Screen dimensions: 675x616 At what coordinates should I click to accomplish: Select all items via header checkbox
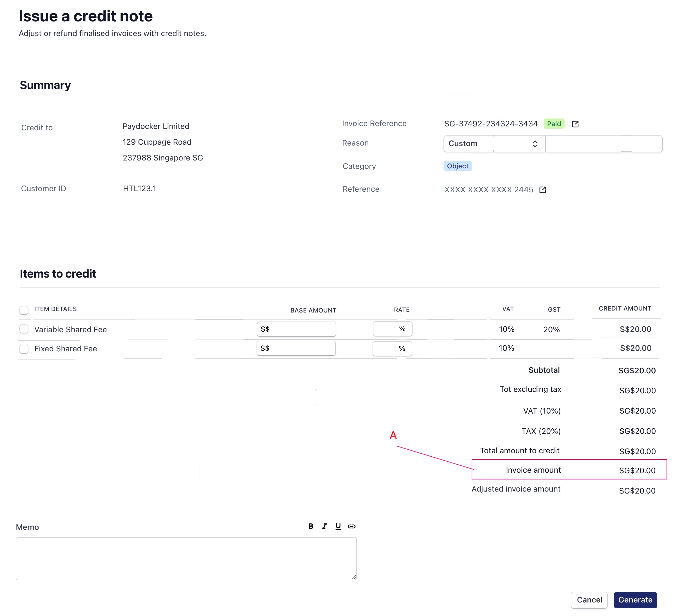pos(24,310)
